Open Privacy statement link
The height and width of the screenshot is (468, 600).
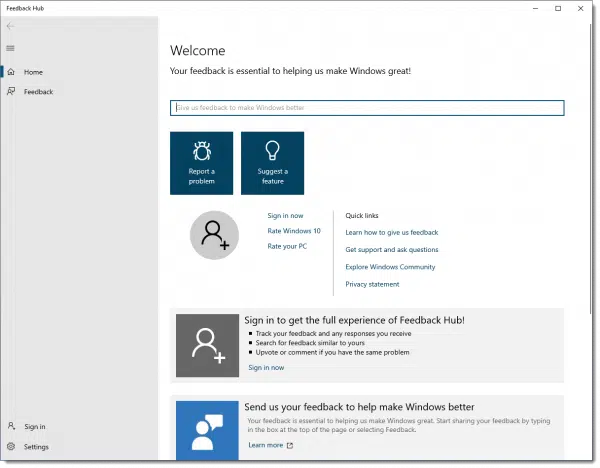372,284
